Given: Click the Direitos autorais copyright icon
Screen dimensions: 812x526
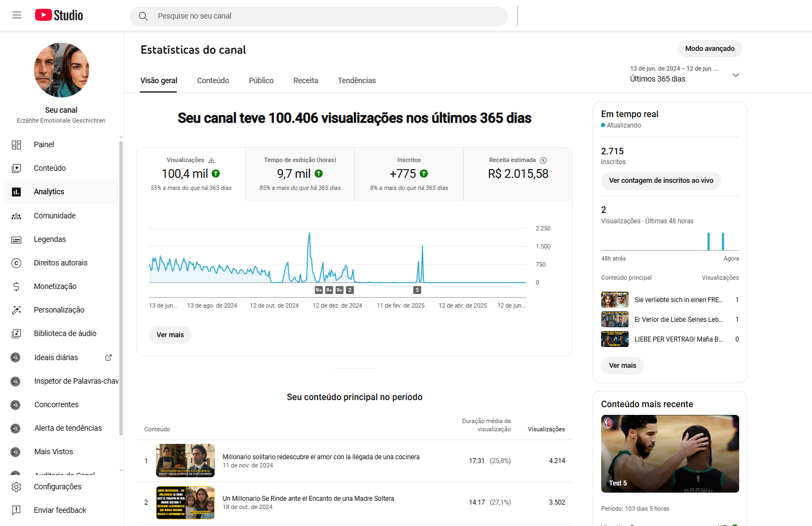Looking at the screenshot, I should point(16,263).
